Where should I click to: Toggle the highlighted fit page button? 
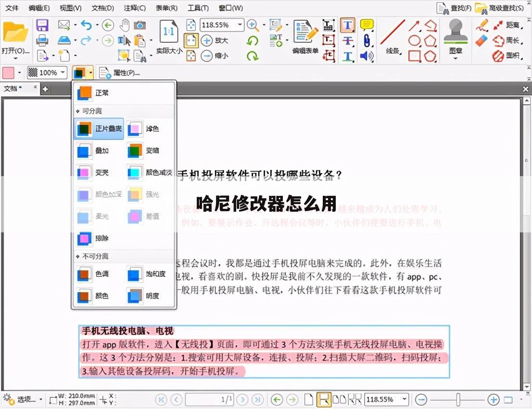click(x=190, y=40)
